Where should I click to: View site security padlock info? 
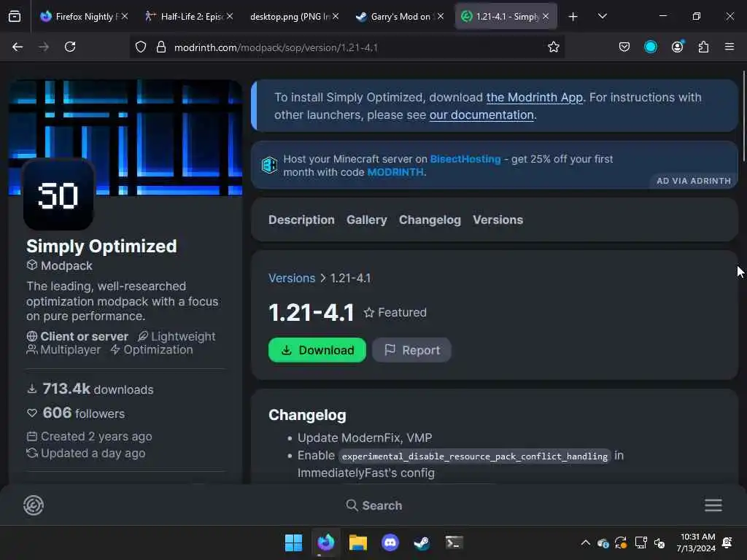tap(161, 47)
